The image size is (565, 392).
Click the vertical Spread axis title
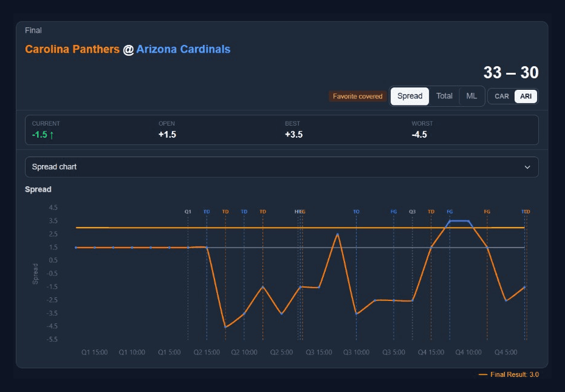click(35, 274)
